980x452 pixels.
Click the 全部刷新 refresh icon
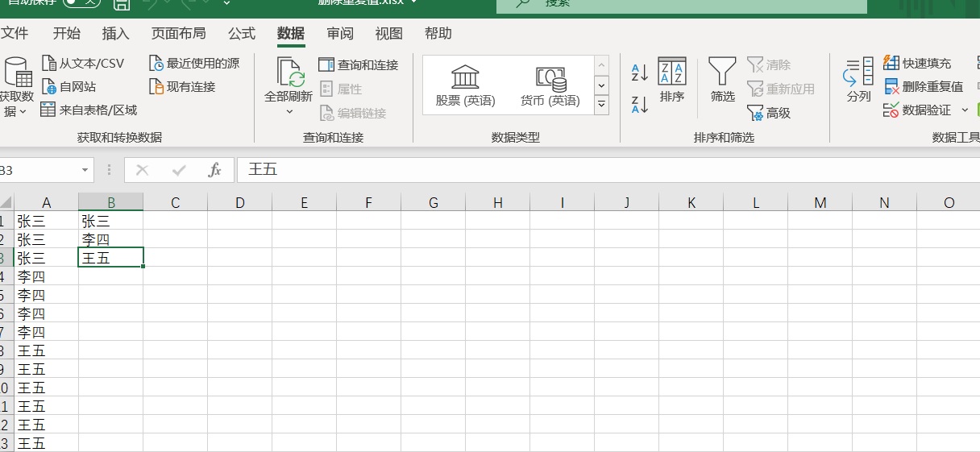tap(290, 72)
